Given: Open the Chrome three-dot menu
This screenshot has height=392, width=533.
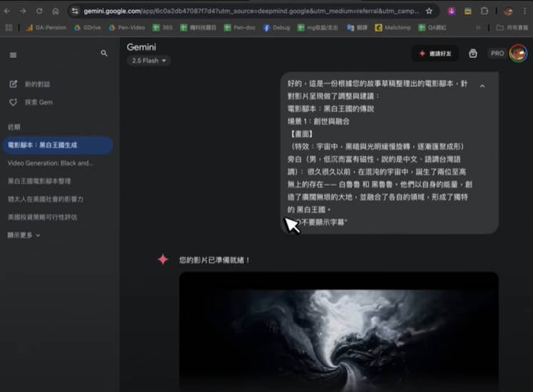Looking at the screenshot, I should [x=525, y=11].
